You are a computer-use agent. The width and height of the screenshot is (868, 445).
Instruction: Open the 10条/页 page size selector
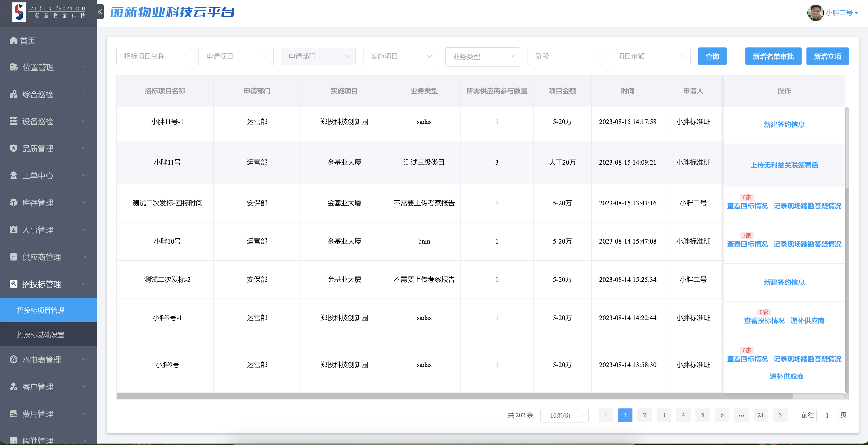tap(564, 415)
